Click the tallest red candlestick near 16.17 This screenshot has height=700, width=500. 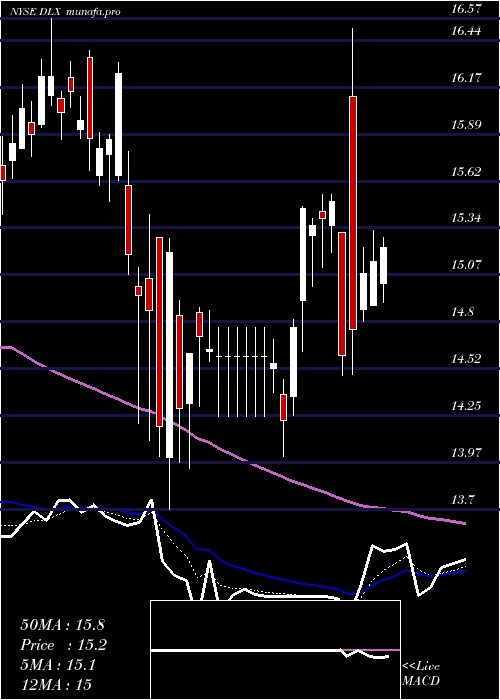pos(353,212)
